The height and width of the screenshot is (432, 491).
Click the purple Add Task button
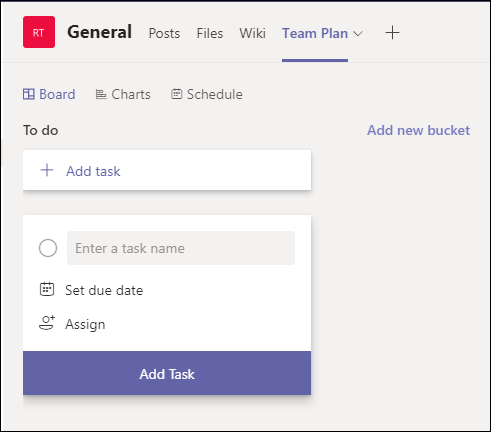[x=167, y=373]
